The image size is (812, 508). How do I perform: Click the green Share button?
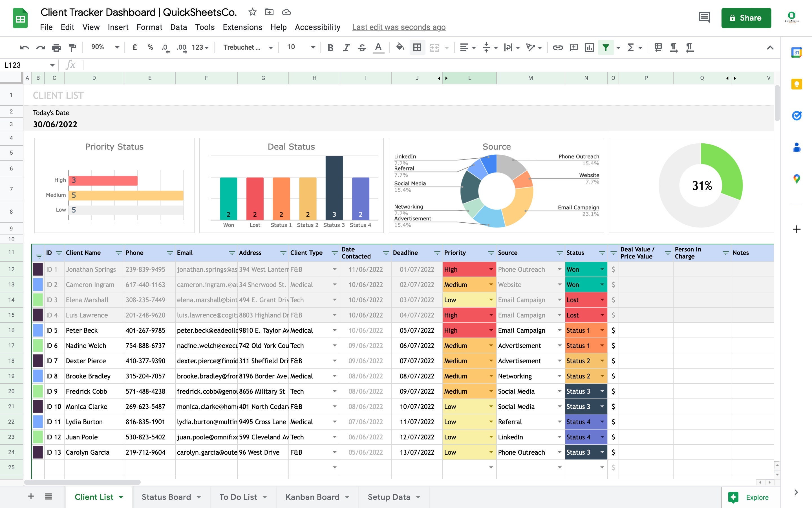tap(746, 18)
